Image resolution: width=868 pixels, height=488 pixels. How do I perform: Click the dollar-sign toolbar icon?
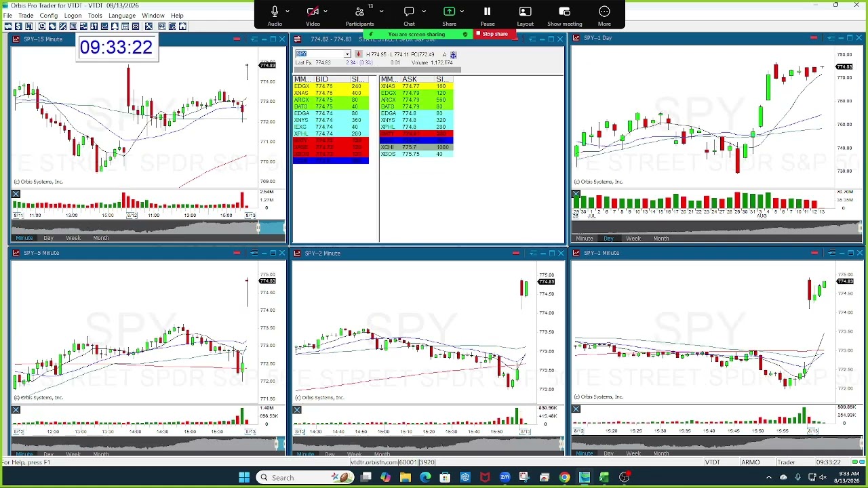18,26
